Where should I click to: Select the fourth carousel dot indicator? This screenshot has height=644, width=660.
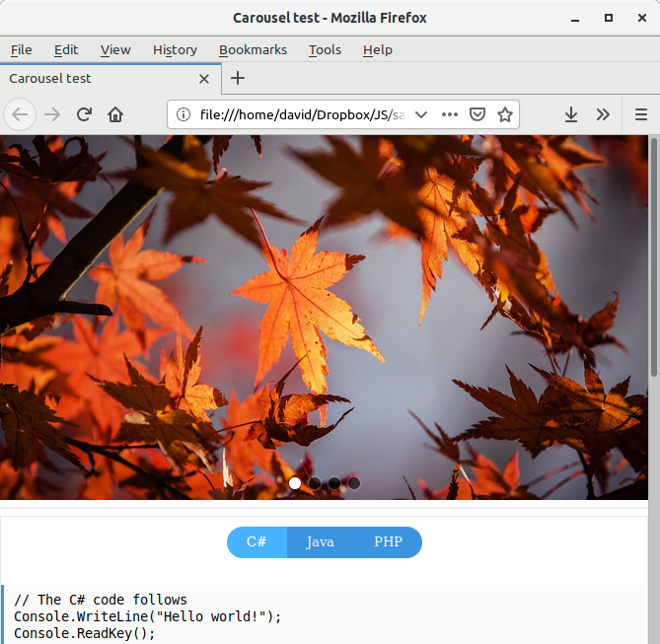pos(354,483)
